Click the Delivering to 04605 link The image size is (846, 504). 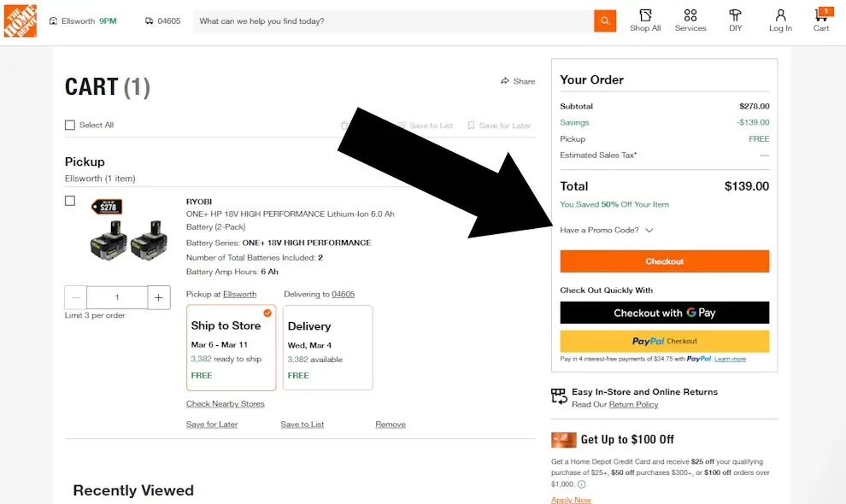pyautogui.click(x=344, y=294)
